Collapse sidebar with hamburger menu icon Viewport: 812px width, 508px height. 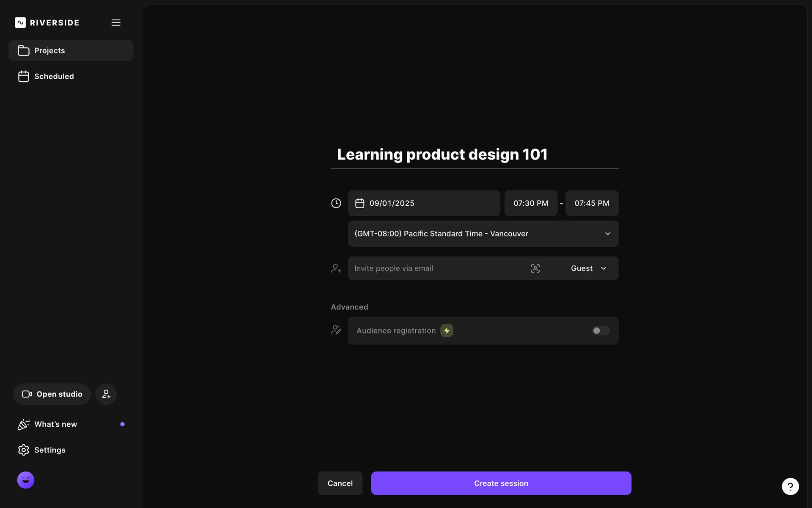tap(116, 22)
